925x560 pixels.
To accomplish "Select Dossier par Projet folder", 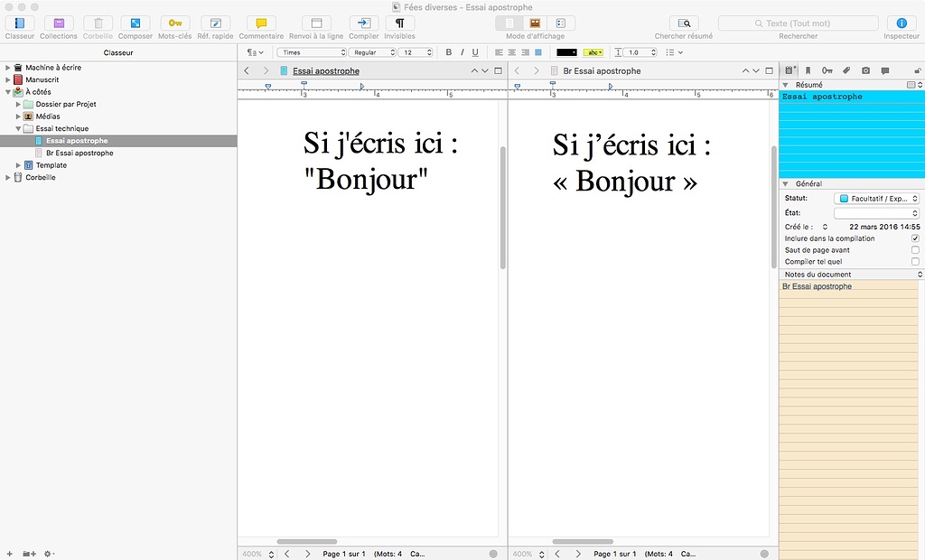I will point(65,104).
